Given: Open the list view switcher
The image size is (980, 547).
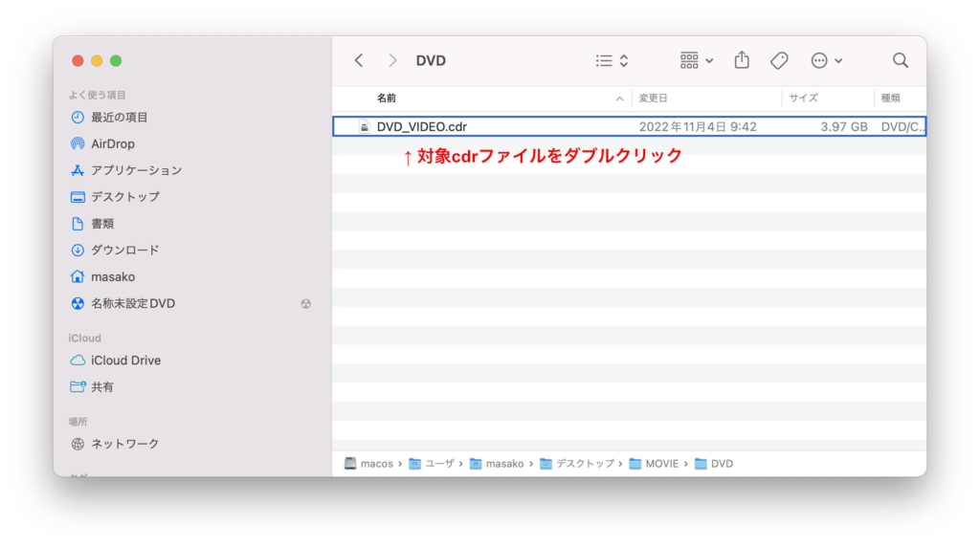Looking at the screenshot, I should 612,60.
